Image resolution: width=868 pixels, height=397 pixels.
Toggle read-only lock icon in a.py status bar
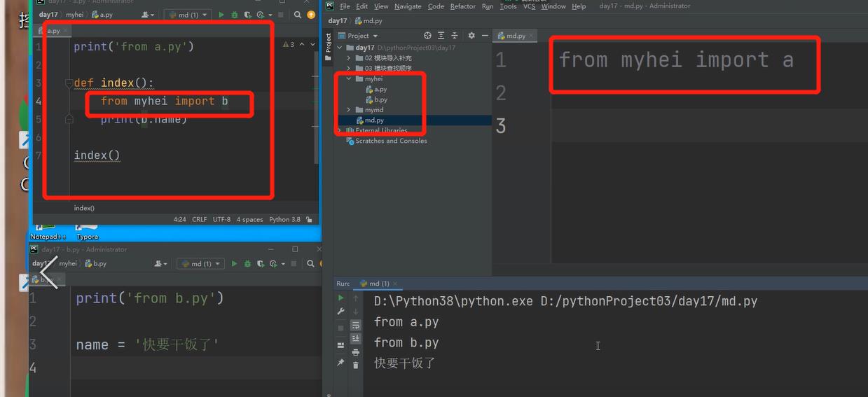point(310,219)
